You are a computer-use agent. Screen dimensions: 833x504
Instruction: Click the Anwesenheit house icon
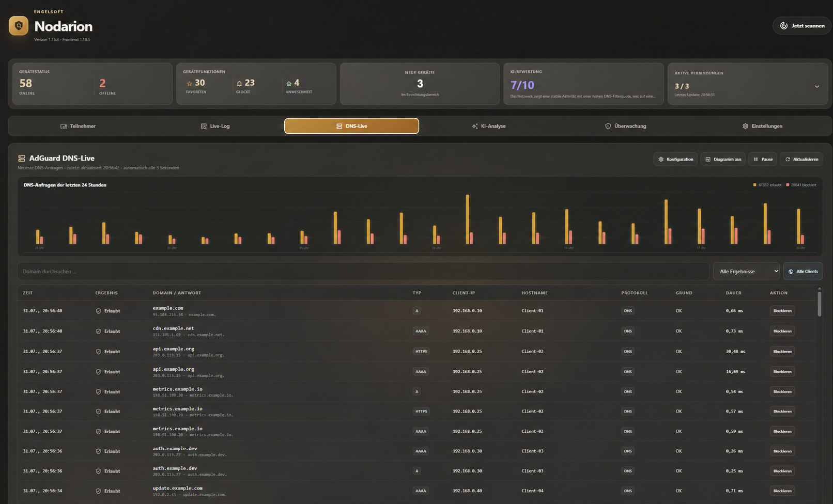[289, 83]
